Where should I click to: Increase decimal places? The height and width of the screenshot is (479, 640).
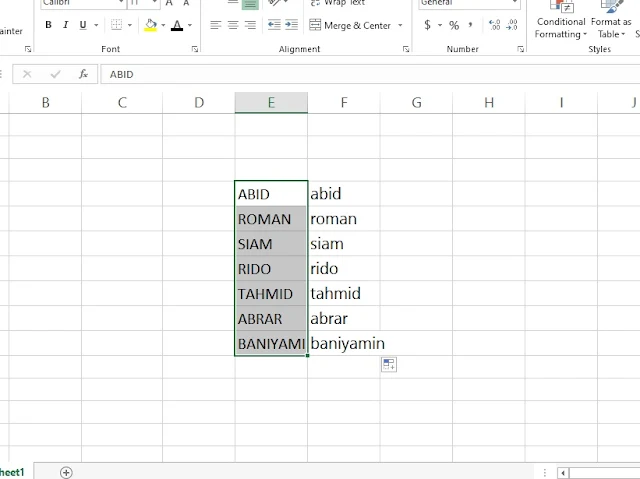[x=494, y=25]
